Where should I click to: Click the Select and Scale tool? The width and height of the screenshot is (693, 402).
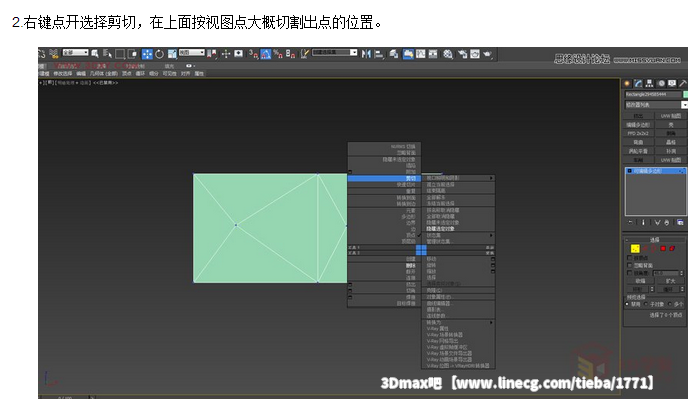pyautogui.click(x=172, y=54)
